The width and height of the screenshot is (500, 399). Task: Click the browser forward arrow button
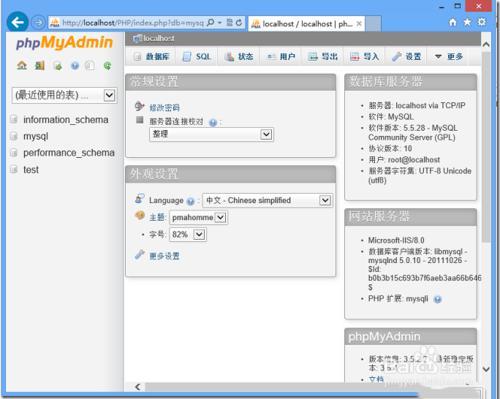38,23
